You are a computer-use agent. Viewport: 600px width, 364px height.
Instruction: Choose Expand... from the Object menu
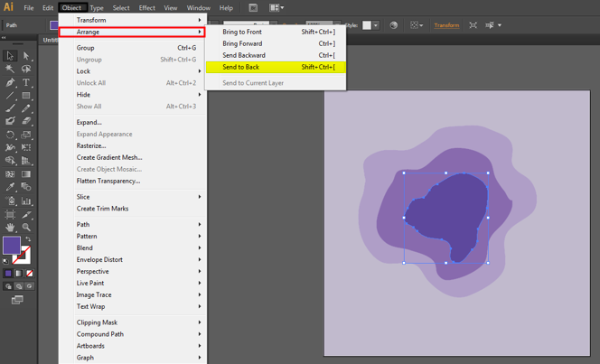tap(89, 122)
